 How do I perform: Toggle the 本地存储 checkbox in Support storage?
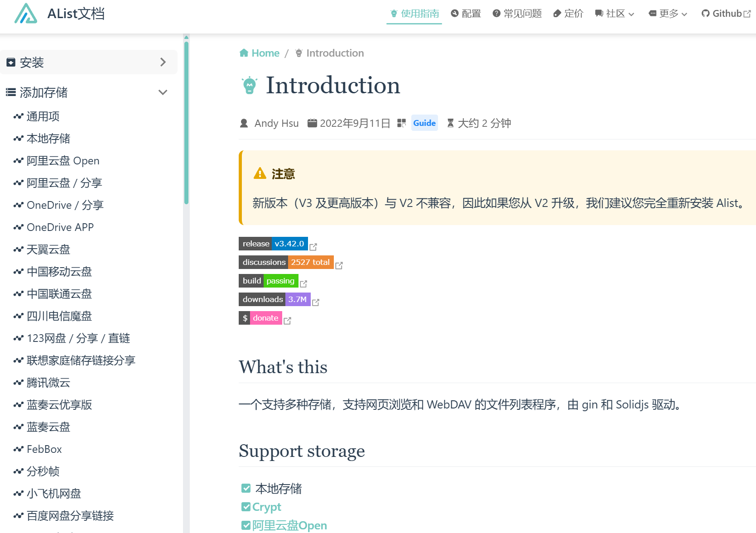[246, 488]
